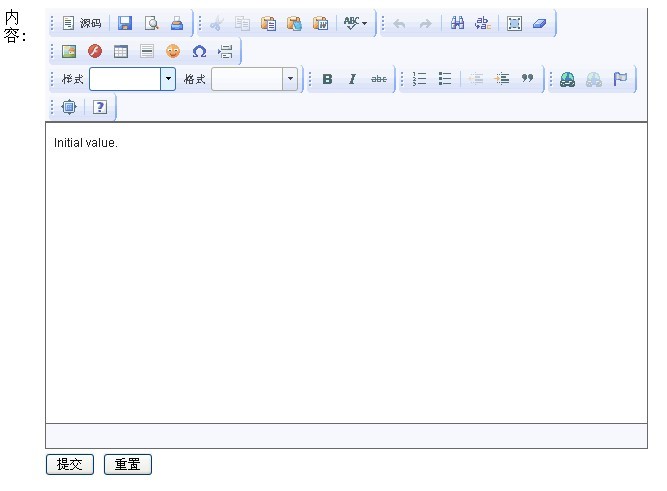The height and width of the screenshot is (491, 667).
Task: Toggle bold formatting
Action: click(x=327, y=79)
